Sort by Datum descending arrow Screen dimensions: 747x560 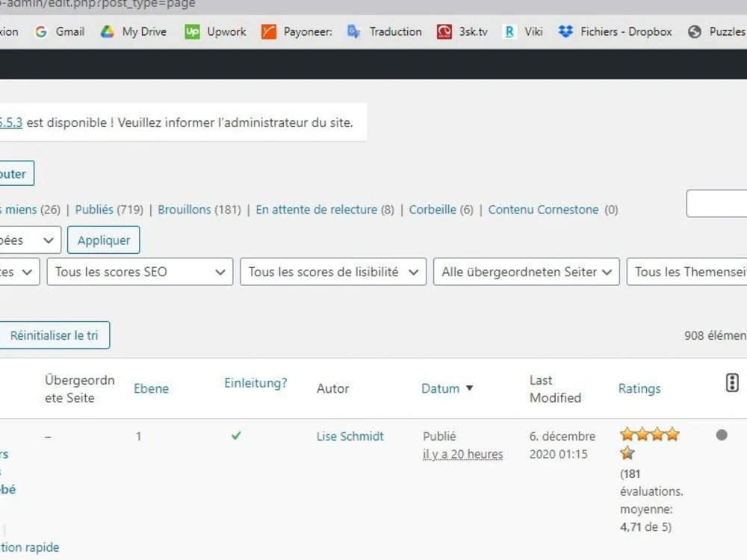tap(469, 388)
